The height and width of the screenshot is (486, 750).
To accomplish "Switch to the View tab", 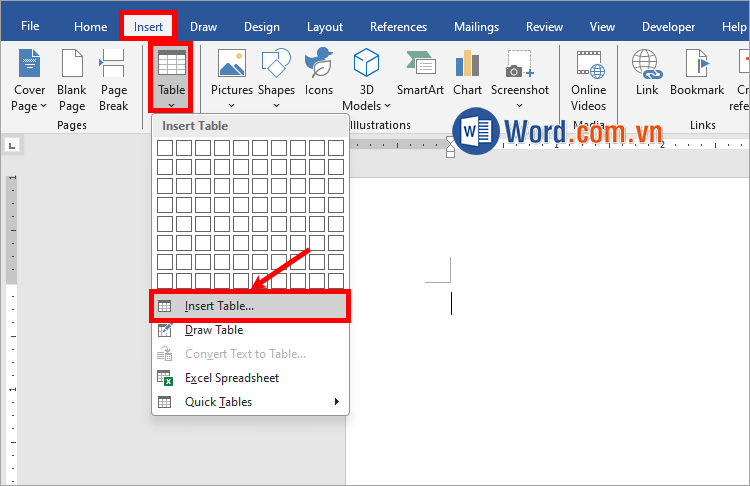I will [x=602, y=27].
